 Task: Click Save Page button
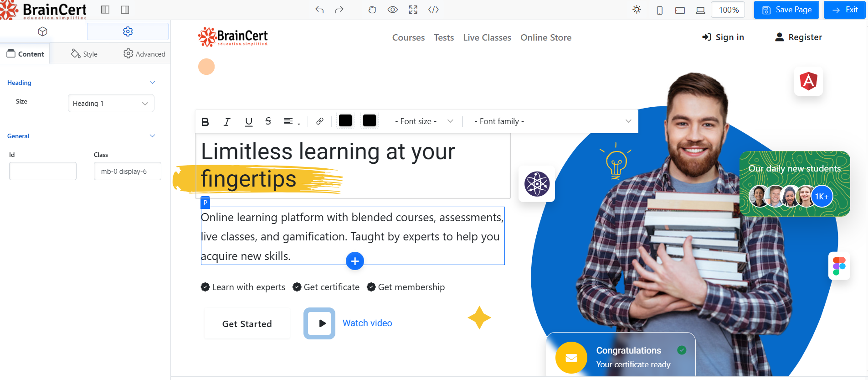click(786, 10)
